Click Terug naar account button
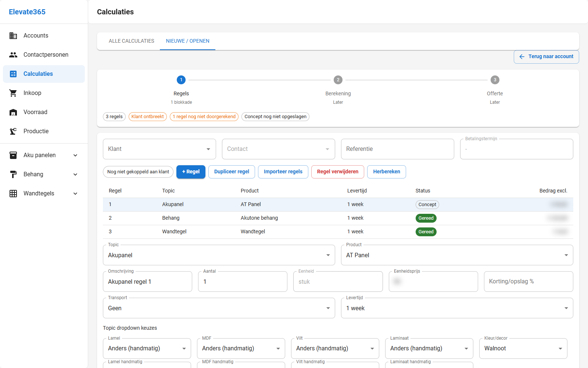 pyautogui.click(x=546, y=57)
